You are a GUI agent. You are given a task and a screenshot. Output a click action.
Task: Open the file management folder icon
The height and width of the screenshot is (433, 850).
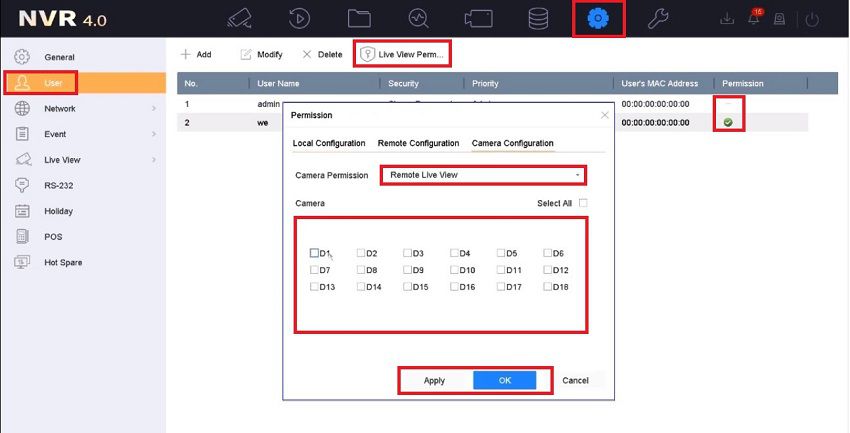359,19
